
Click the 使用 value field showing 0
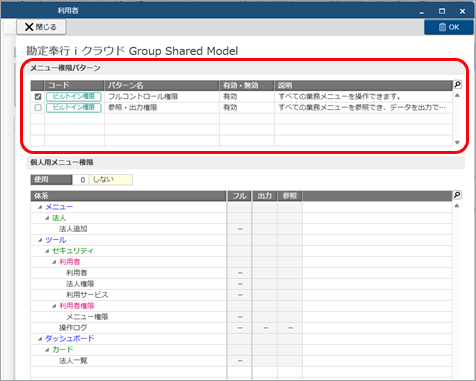tap(80, 180)
